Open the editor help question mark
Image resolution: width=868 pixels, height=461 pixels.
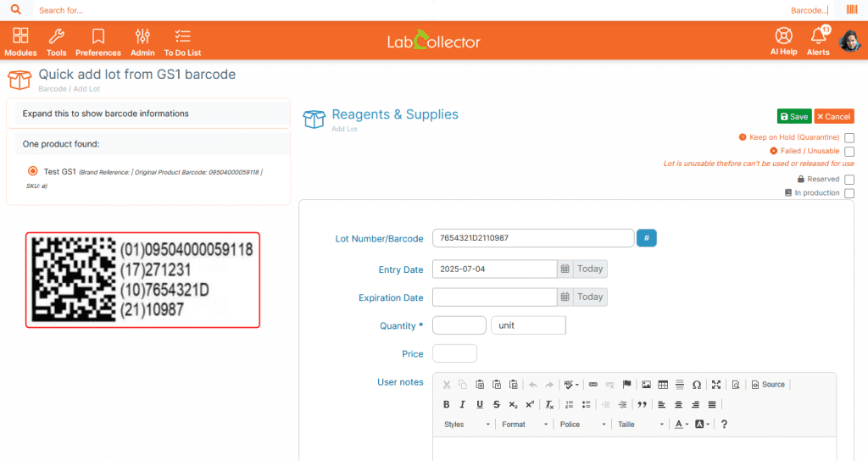click(724, 425)
